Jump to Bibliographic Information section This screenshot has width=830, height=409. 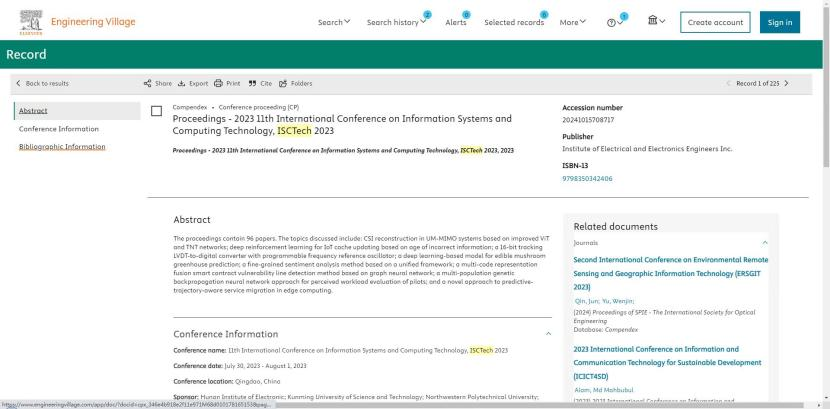click(62, 147)
